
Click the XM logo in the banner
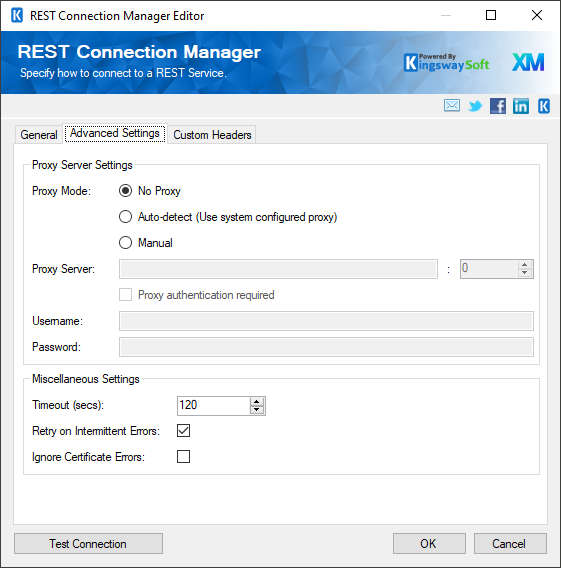pyautogui.click(x=528, y=62)
